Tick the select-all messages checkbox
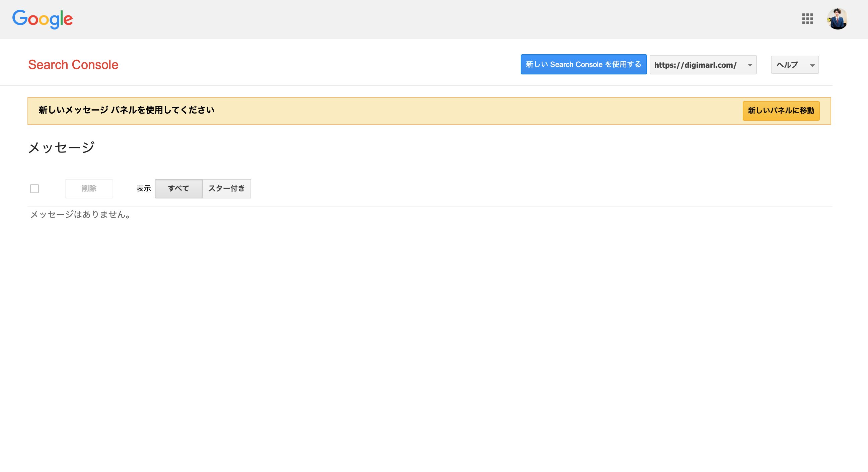The height and width of the screenshot is (472, 868). (34, 189)
